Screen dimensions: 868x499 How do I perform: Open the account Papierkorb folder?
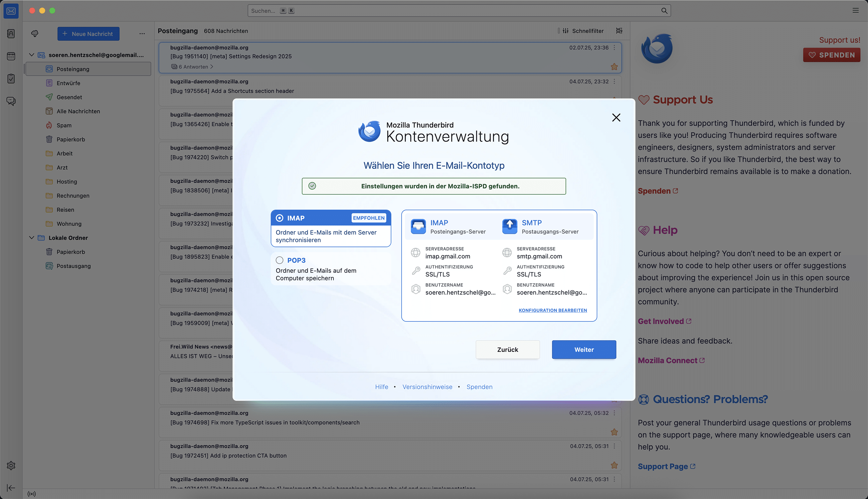coord(88,139)
